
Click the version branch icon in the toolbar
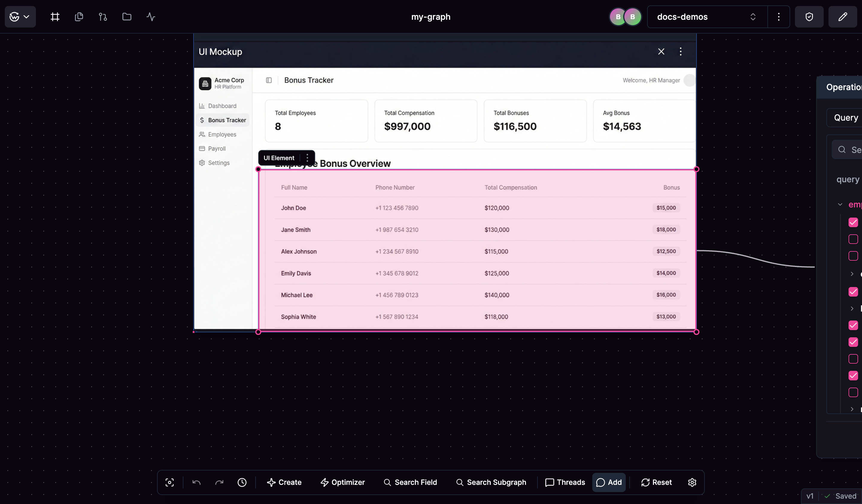pyautogui.click(x=102, y=16)
